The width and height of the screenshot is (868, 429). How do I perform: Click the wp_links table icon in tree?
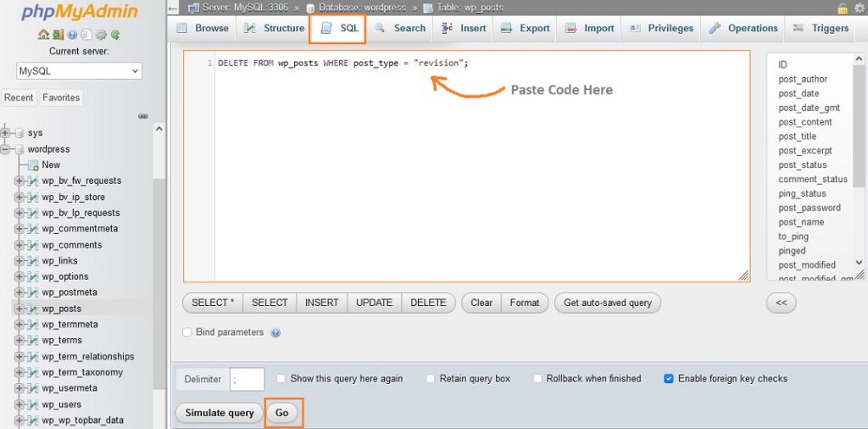click(x=33, y=260)
